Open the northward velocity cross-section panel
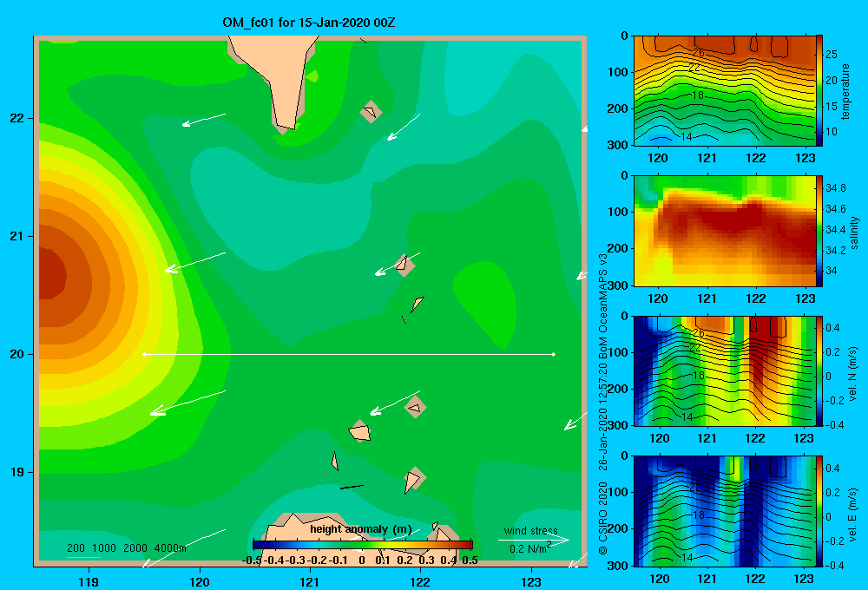The image size is (868, 590). tap(725, 370)
